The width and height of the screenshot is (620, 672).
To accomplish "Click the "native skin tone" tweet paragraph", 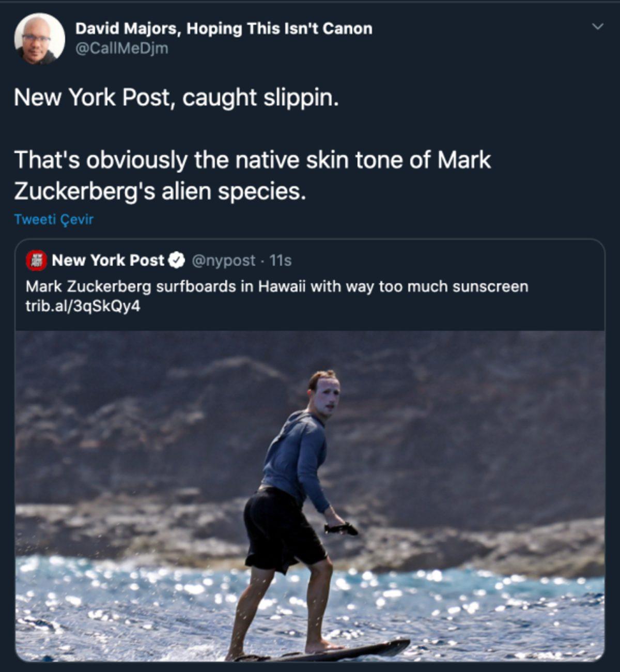I will tap(252, 176).
